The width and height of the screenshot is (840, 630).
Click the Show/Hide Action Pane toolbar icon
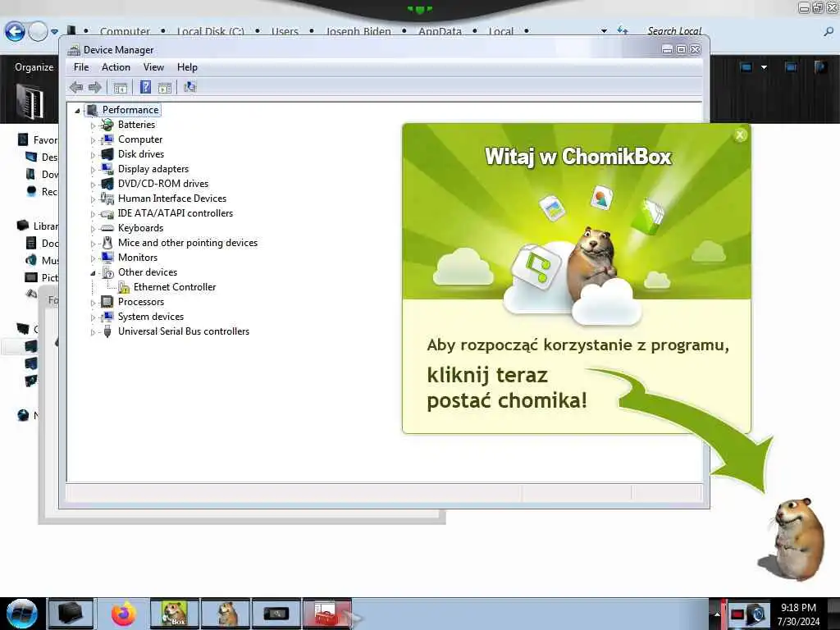tap(164, 88)
